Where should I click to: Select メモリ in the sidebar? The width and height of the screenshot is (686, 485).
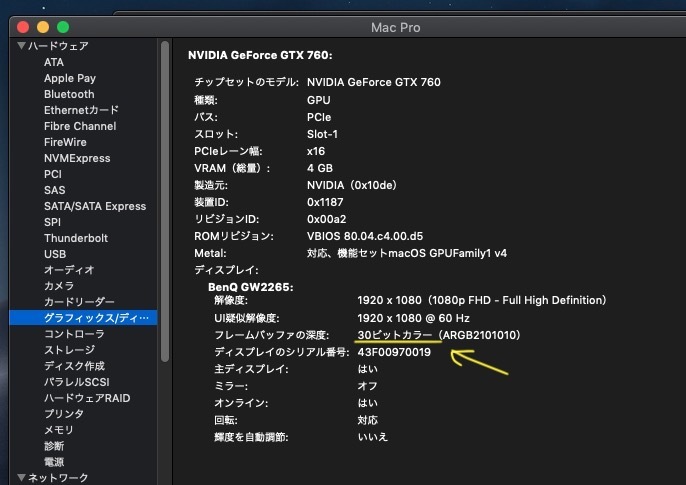point(59,430)
